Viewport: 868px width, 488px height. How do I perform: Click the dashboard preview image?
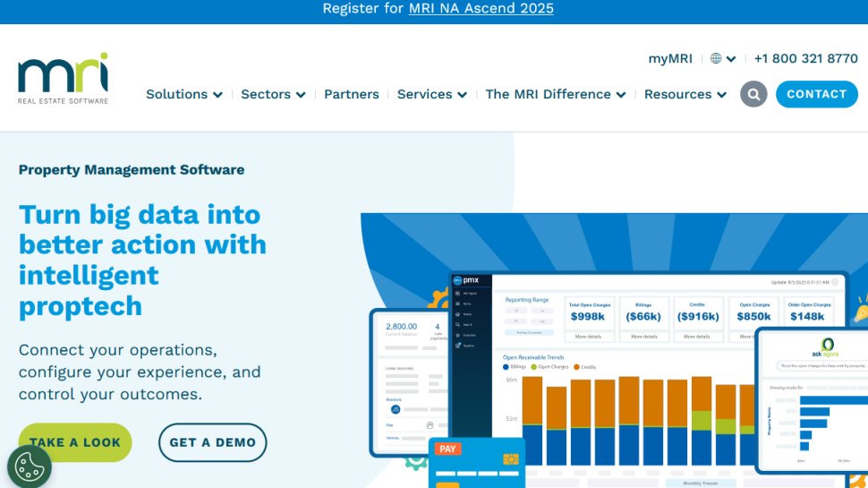615,351
